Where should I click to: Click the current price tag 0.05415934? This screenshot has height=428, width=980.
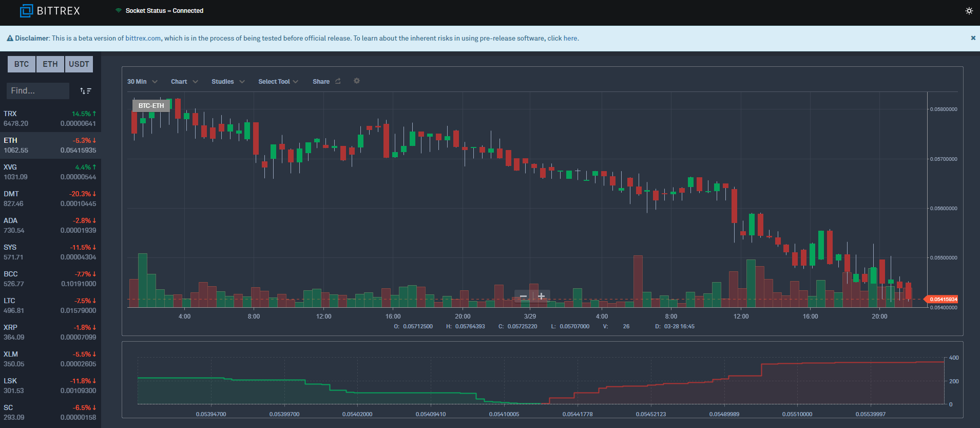pos(941,299)
